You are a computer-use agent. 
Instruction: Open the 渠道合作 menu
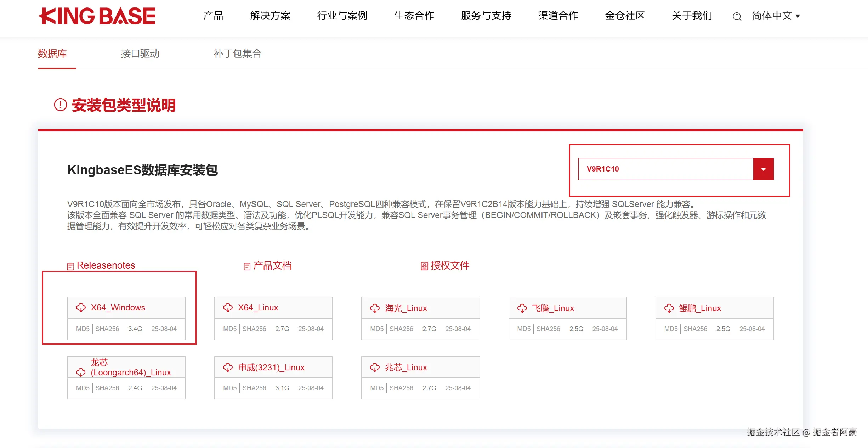[558, 16]
